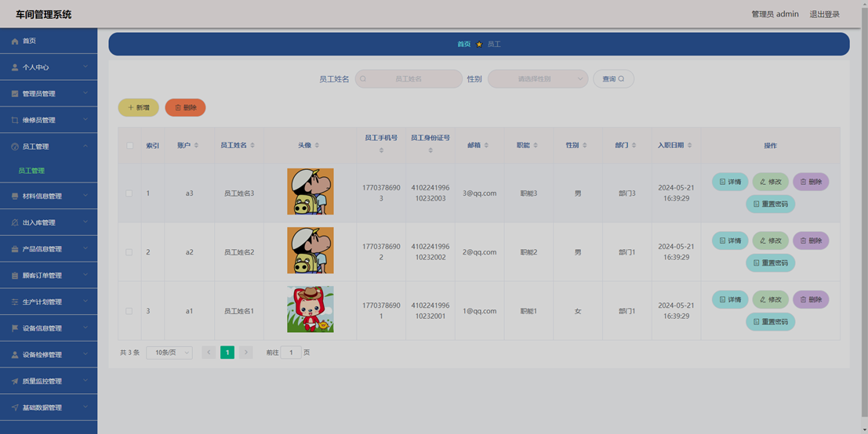Click the flag icon beside 设备信息管理
Viewport: 868px width, 434px height.
coord(15,328)
